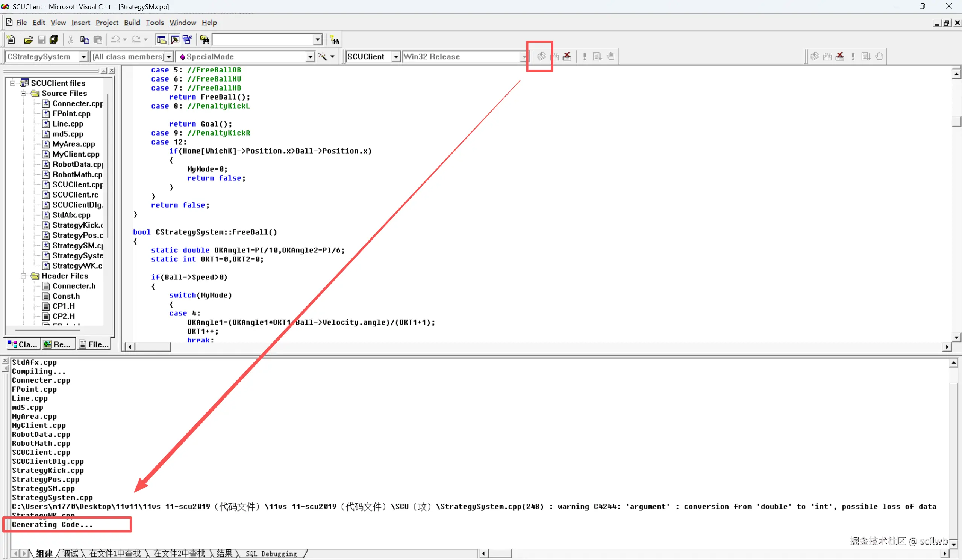Image resolution: width=962 pixels, height=560 pixels.
Task: Collapse the Source Files folder
Action: (x=23, y=94)
